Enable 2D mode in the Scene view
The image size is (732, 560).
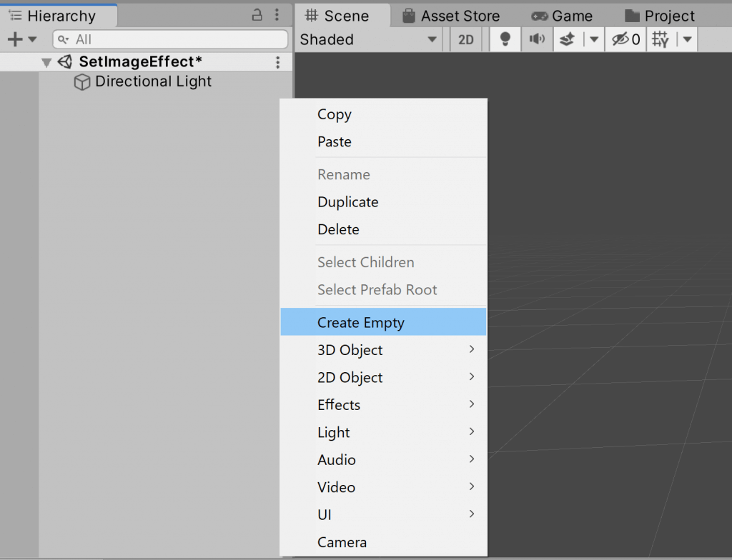point(465,39)
